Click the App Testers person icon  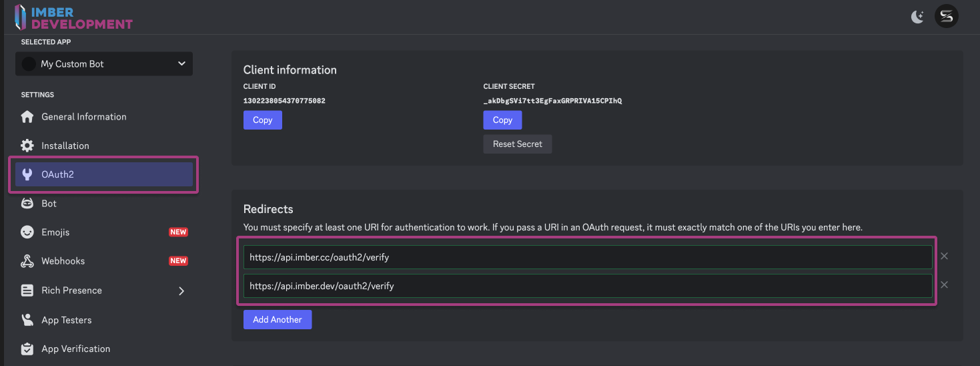coord(27,320)
